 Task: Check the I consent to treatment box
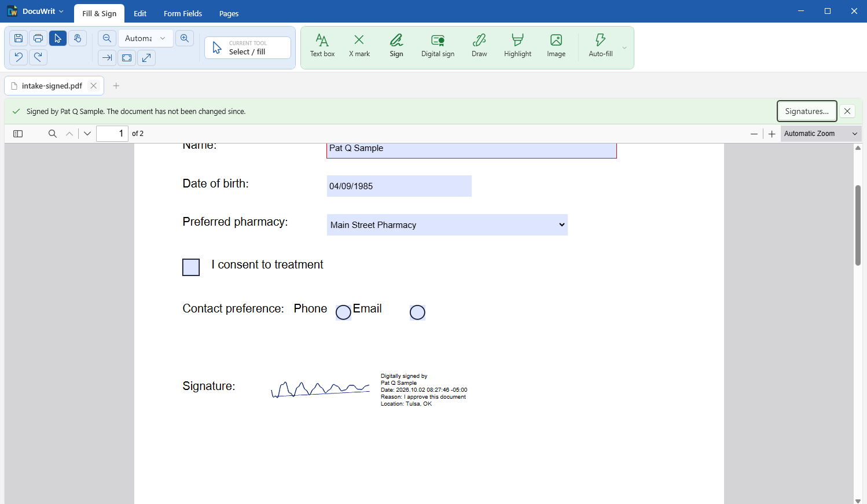pyautogui.click(x=191, y=267)
